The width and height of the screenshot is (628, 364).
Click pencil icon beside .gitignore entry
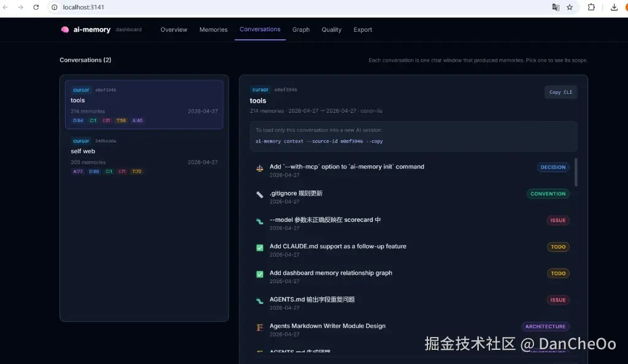[259, 195]
